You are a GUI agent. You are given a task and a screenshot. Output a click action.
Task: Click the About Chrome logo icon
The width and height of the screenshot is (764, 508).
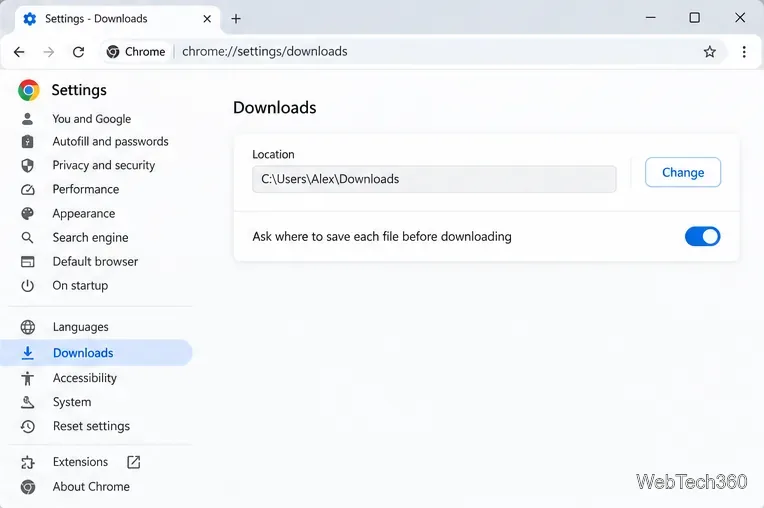[x=28, y=487]
